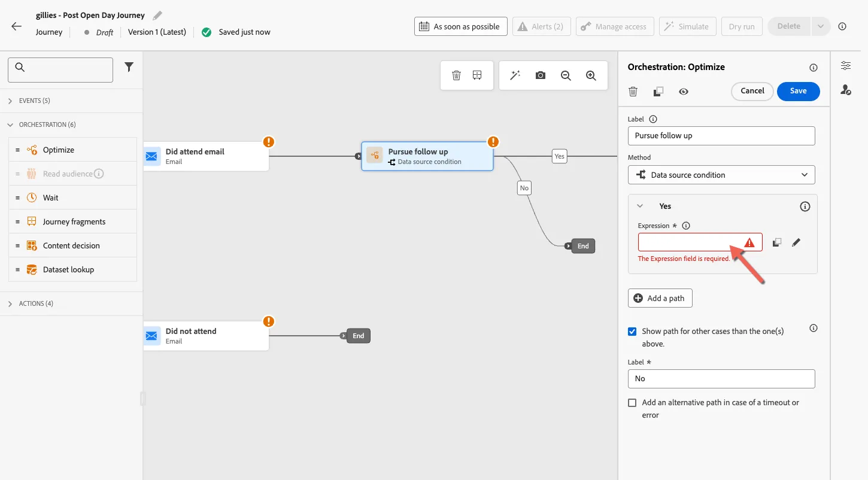This screenshot has width=868, height=480.
Task: Go back using the left arrow icon
Action: (16, 26)
